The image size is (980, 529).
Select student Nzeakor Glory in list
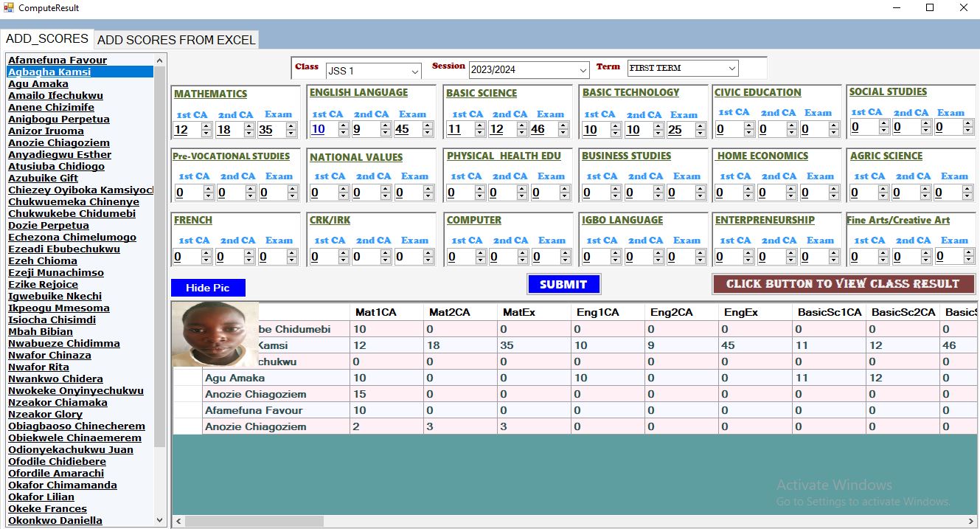pos(45,414)
